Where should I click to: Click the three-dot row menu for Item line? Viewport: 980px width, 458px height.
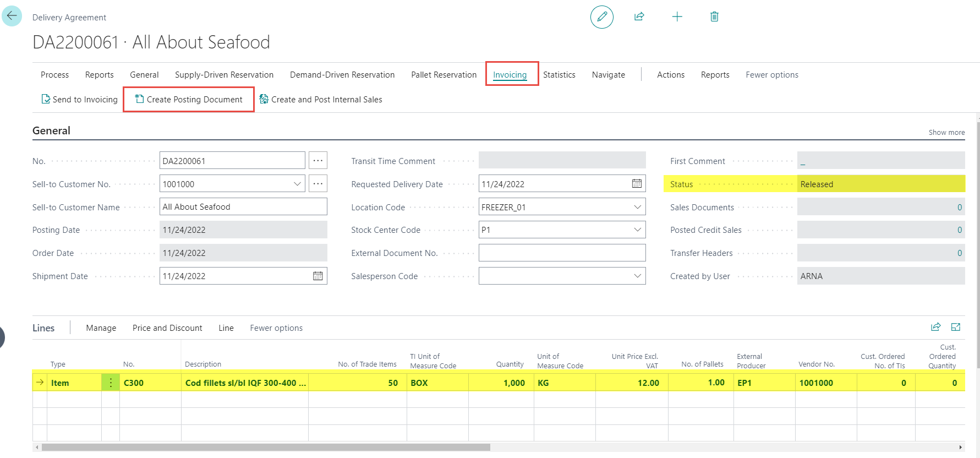[x=111, y=383]
